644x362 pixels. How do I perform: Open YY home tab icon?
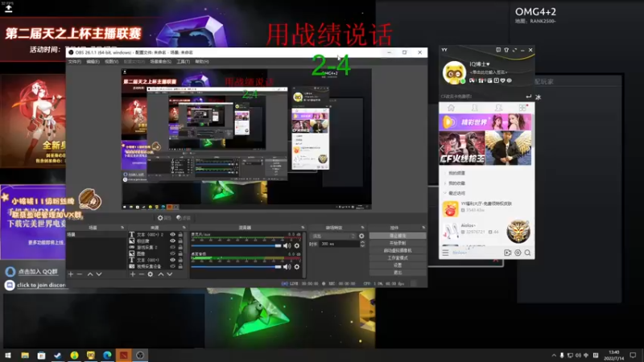tap(451, 108)
